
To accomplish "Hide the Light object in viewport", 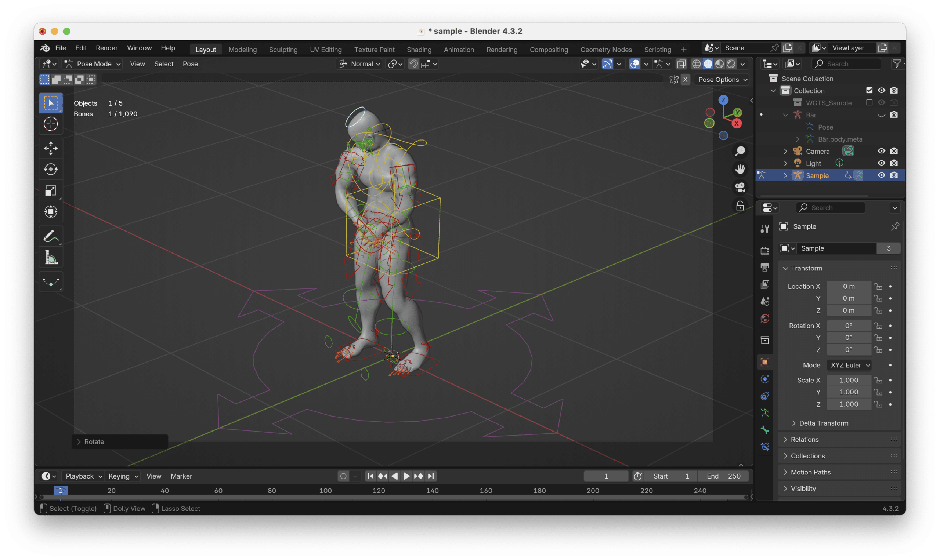I will [881, 163].
